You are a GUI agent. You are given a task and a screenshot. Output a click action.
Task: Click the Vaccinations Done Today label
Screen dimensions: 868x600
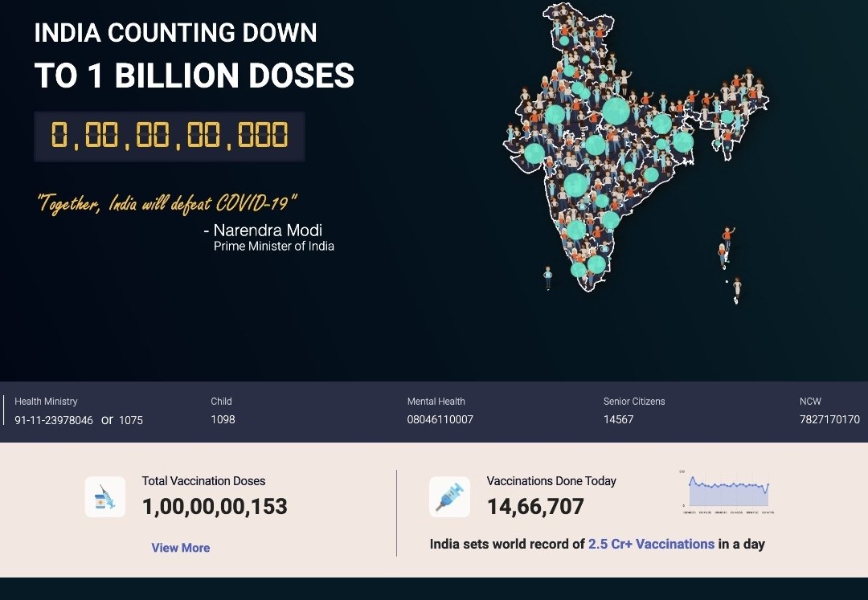click(551, 481)
